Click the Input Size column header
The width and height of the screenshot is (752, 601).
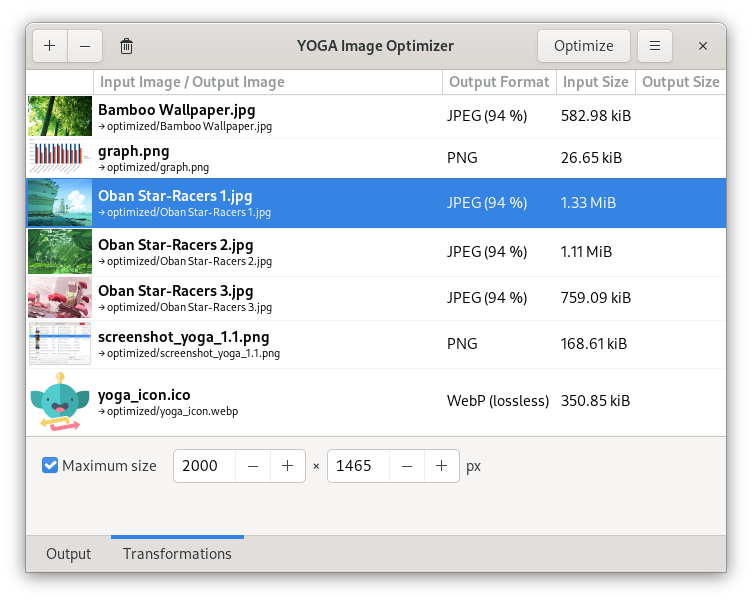[595, 82]
